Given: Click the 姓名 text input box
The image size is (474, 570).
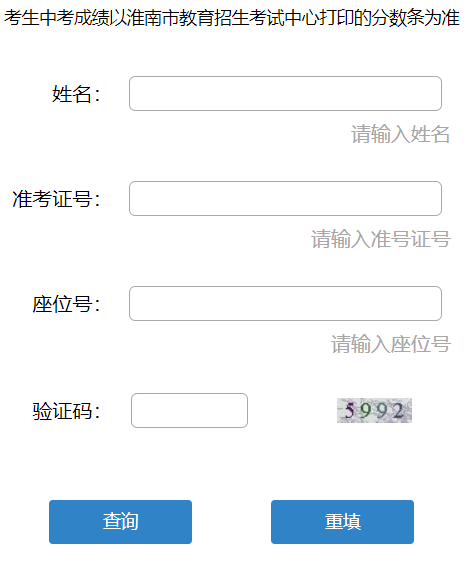Looking at the screenshot, I should (285, 93).
